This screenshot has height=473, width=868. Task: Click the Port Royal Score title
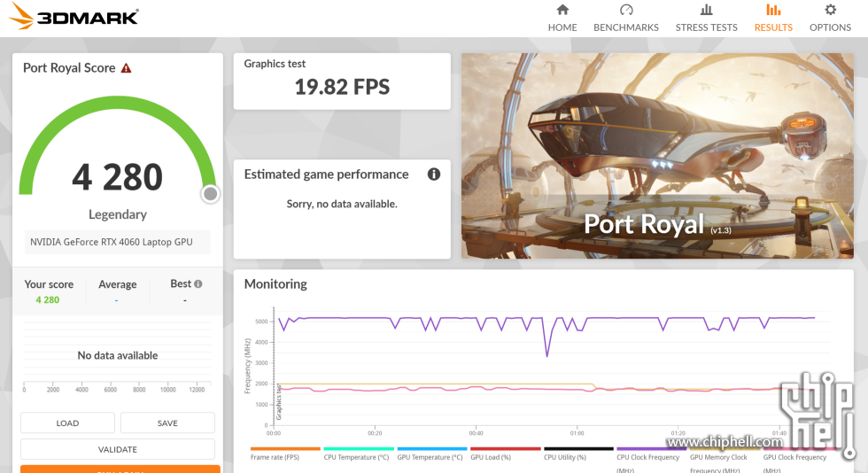point(69,67)
